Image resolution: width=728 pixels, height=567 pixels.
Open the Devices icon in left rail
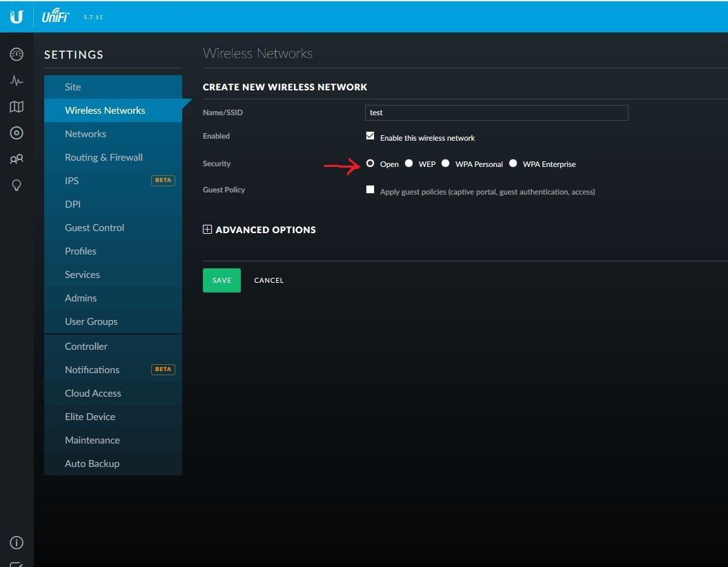[x=17, y=133]
